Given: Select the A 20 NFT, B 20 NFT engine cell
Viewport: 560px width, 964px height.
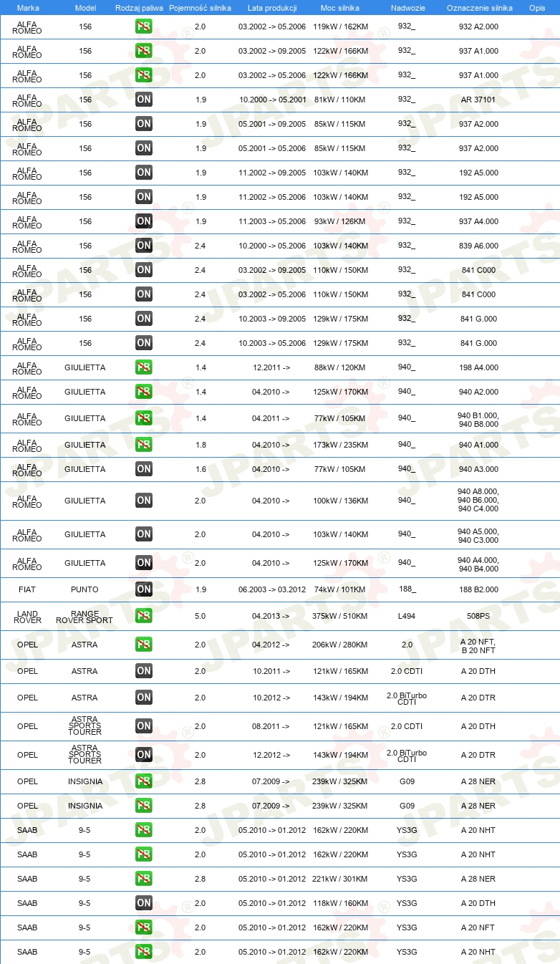Looking at the screenshot, I should (x=478, y=646).
